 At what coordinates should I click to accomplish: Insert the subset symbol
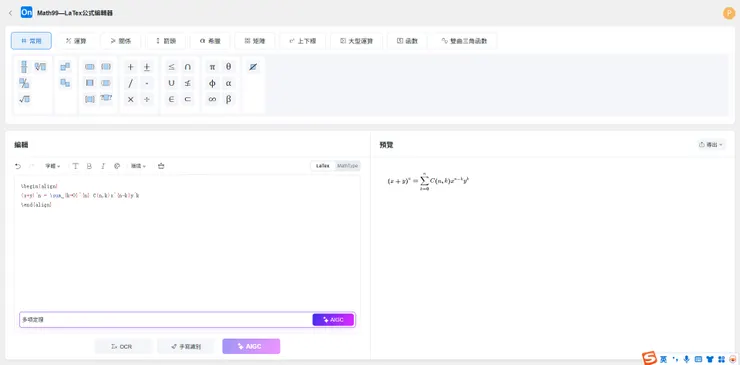coord(187,100)
